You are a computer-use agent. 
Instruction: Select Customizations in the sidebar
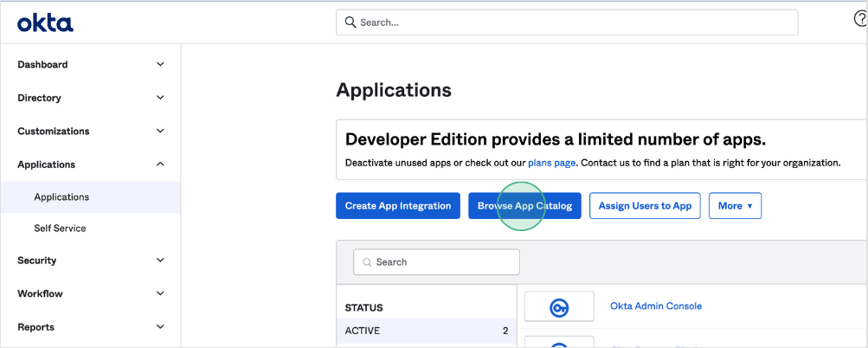[53, 132]
